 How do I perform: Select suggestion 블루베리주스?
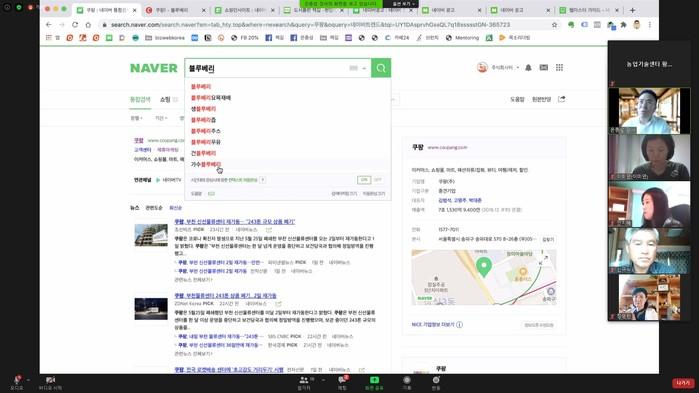tap(206, 131)
